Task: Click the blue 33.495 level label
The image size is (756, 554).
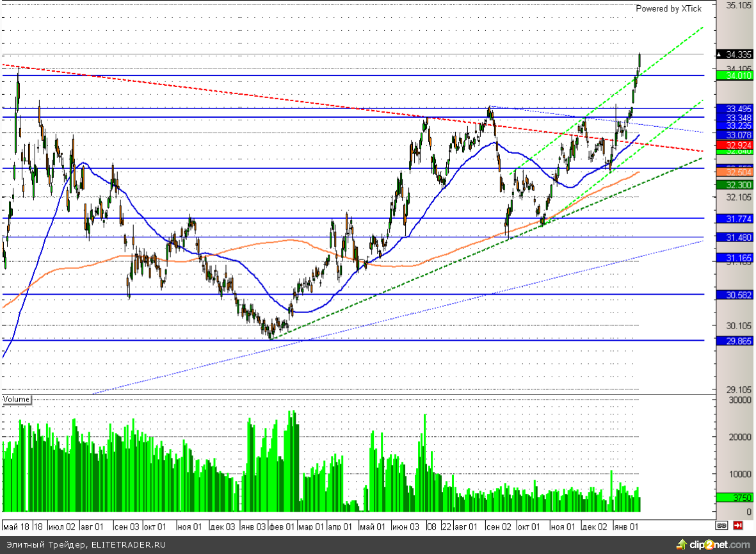Action: pyautogui.click(x=734, y=108)
